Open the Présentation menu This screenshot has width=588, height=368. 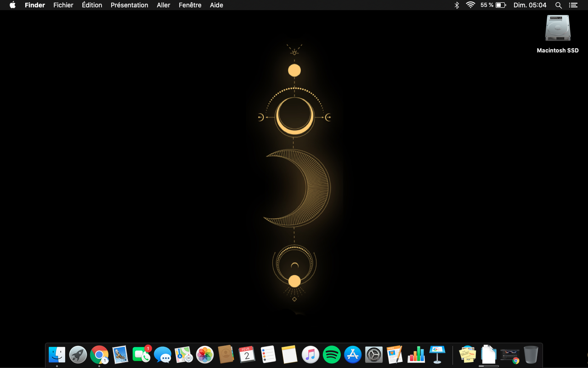[x=130, y=5]
